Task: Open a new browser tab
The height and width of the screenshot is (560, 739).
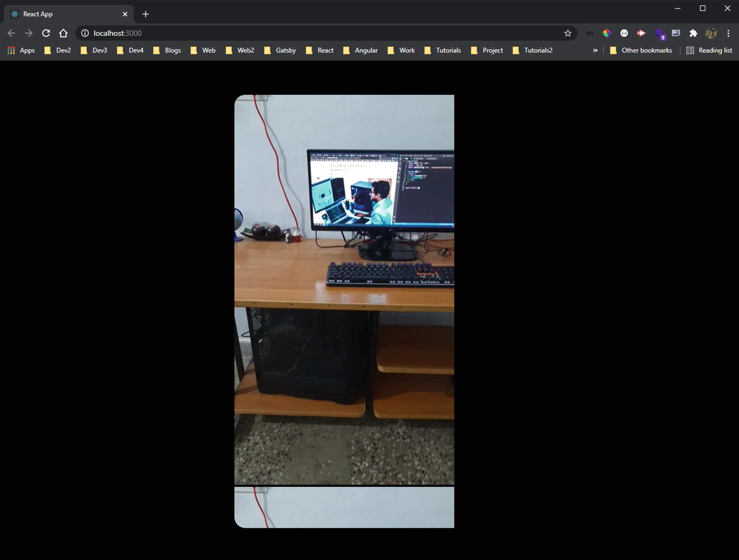Action: coord(145,14)
